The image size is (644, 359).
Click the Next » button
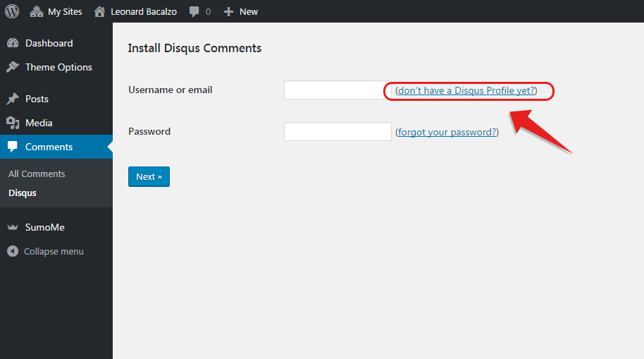(149, 176)
